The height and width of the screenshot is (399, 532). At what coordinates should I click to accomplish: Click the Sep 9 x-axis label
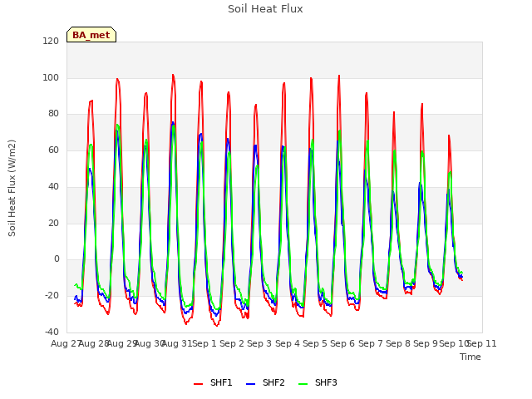coord(426,343)
